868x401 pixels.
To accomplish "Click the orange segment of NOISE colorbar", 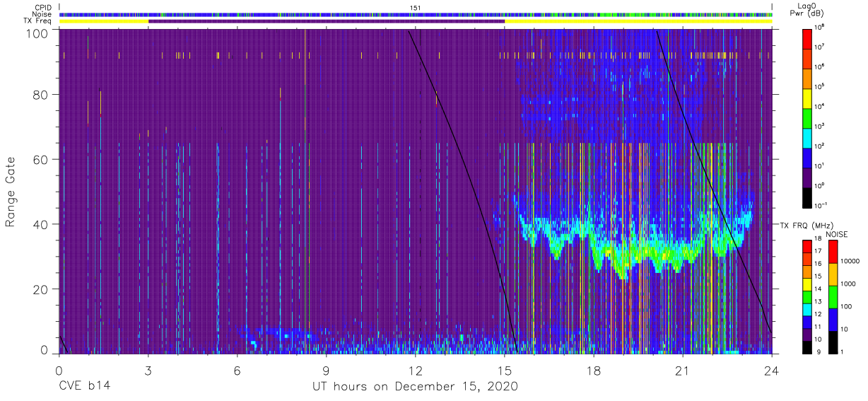I will click(832, 274).
